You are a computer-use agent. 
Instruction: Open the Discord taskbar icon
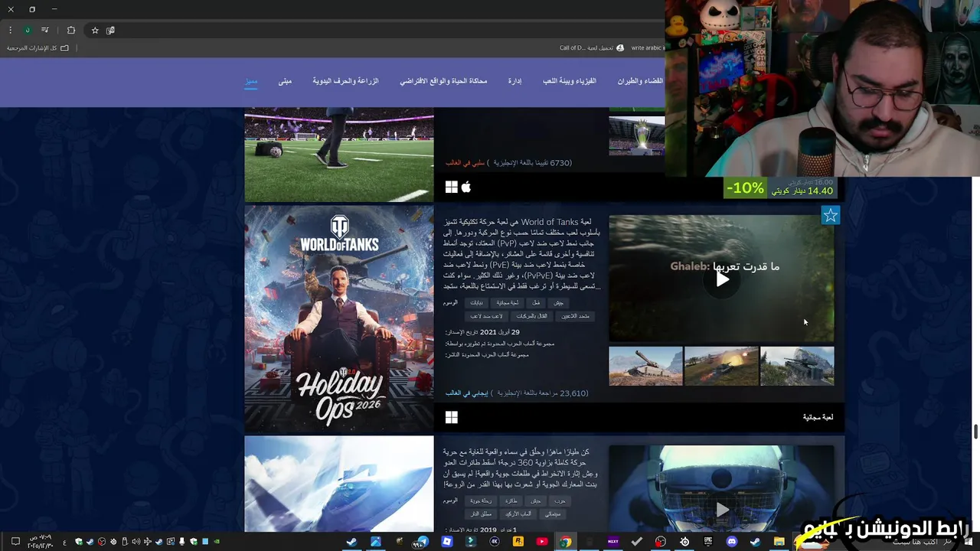[732, 541]
